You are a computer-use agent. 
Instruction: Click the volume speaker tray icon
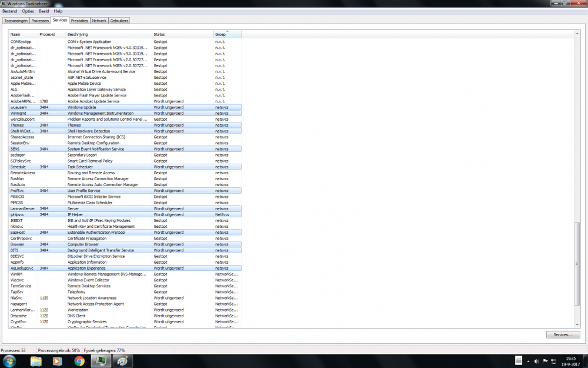point(537,362)
